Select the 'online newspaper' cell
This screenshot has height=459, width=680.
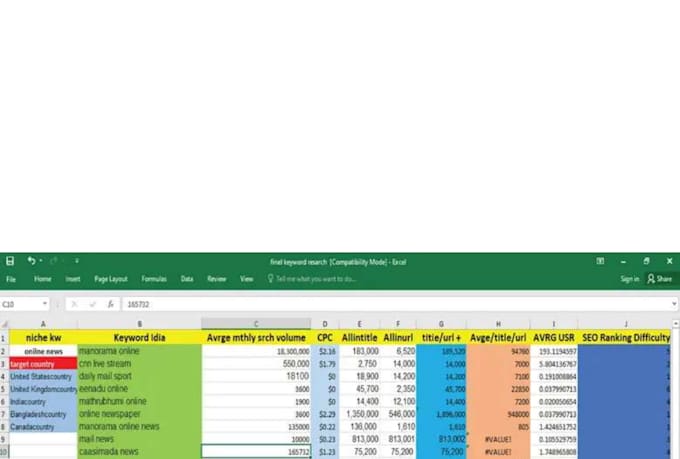pyautogui.click(x=140, y=414)
